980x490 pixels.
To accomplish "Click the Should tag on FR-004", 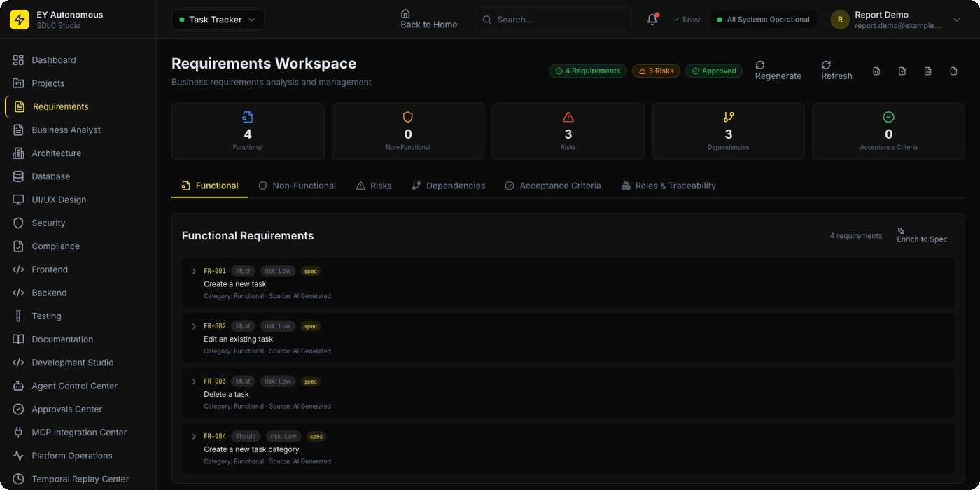I will (246, 436).
